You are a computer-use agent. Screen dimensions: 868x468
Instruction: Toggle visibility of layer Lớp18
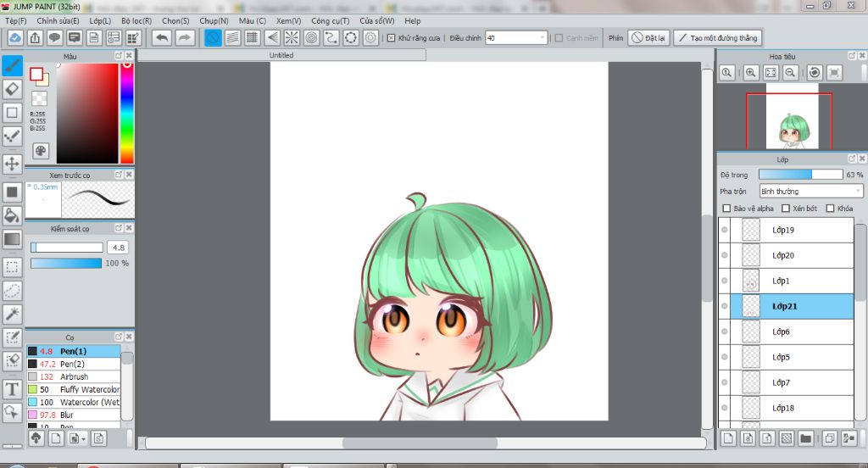[724, 408]
